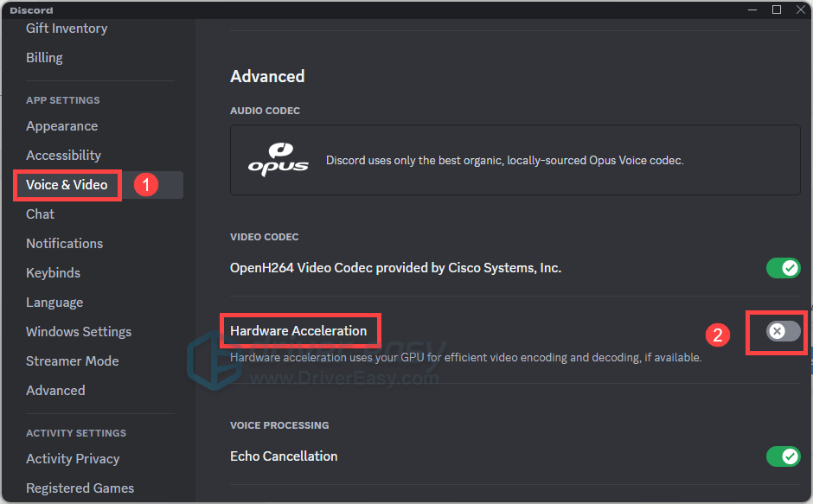Open Language settings
This screenshot has height=504, width=813.
pos(54,303)
